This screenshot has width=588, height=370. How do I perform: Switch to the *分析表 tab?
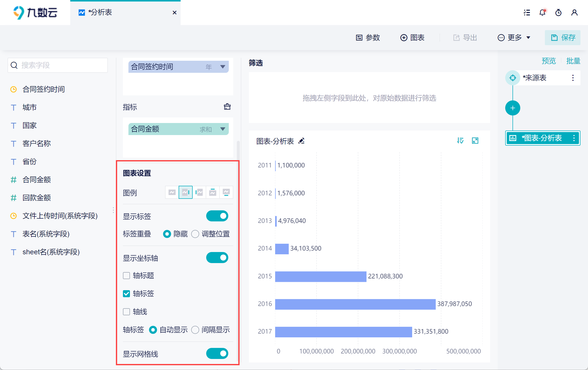100,13
